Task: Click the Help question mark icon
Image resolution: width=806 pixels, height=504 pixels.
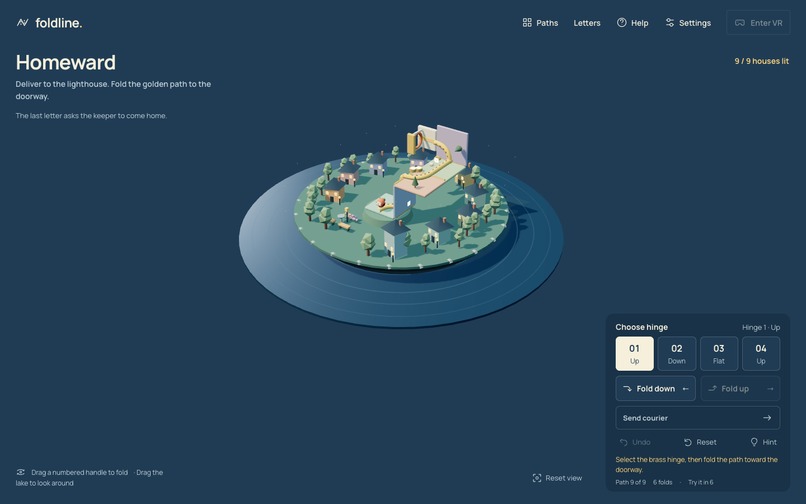Action: click(621, 23)
